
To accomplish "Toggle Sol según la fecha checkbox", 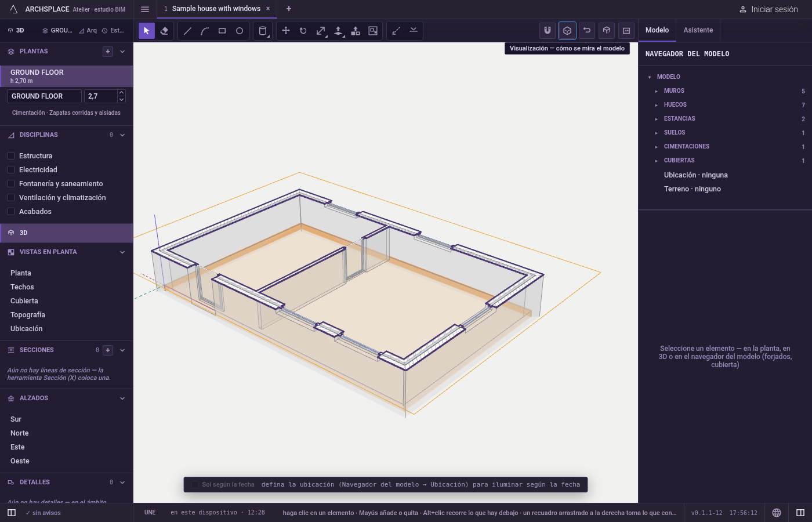I will (x=195, y=485).
